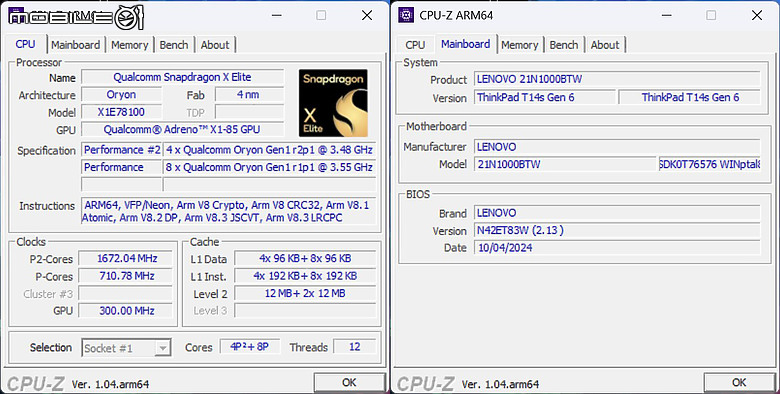Click 4 x Qualcomm Oryon 3.48 GHz entry
Image resolution: width=780 pixels, height=394 pixels.
point(269,150)
